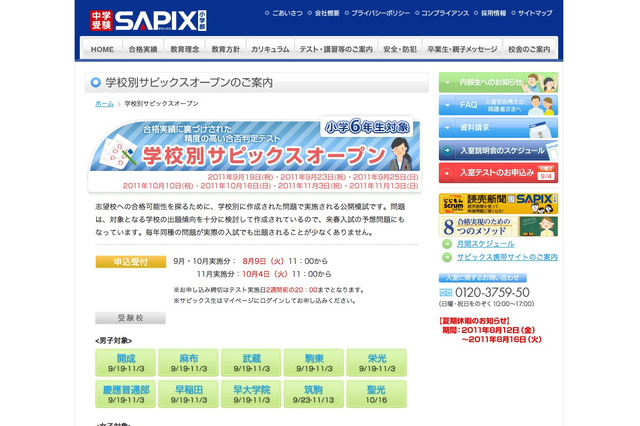Click the 入室に関するお問い合わせ blue label
This screenshot has width=640, height=426.
[482, 278]
